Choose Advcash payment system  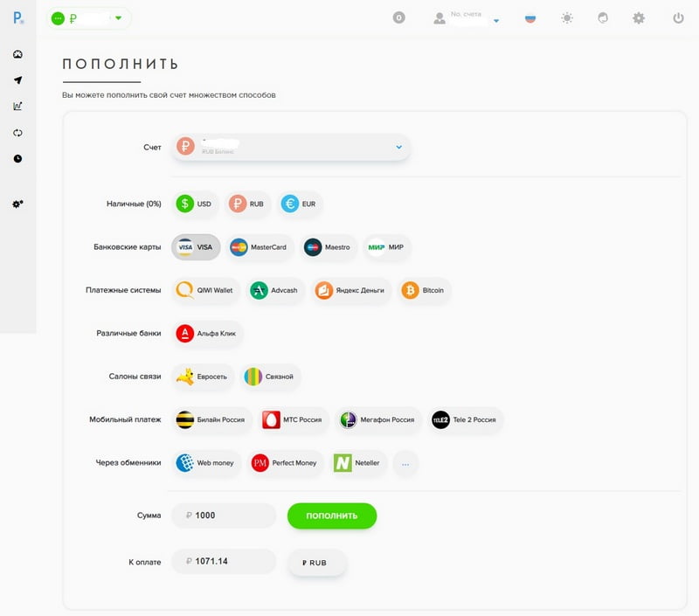click(x=275, y=290)
